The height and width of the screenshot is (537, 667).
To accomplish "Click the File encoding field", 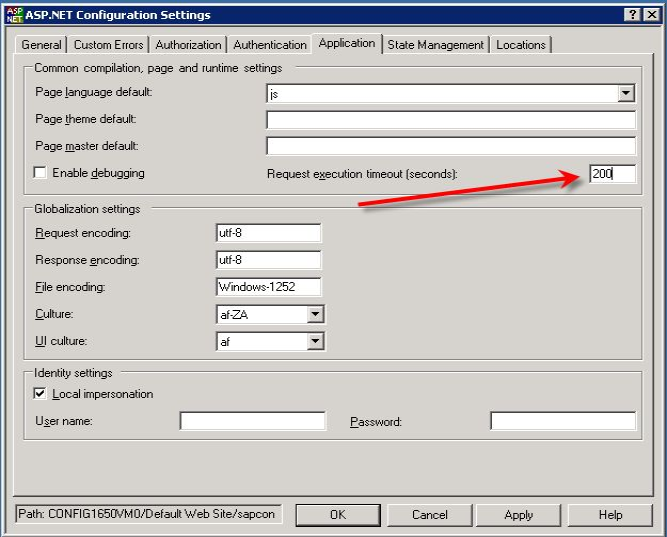I will 268,287.
